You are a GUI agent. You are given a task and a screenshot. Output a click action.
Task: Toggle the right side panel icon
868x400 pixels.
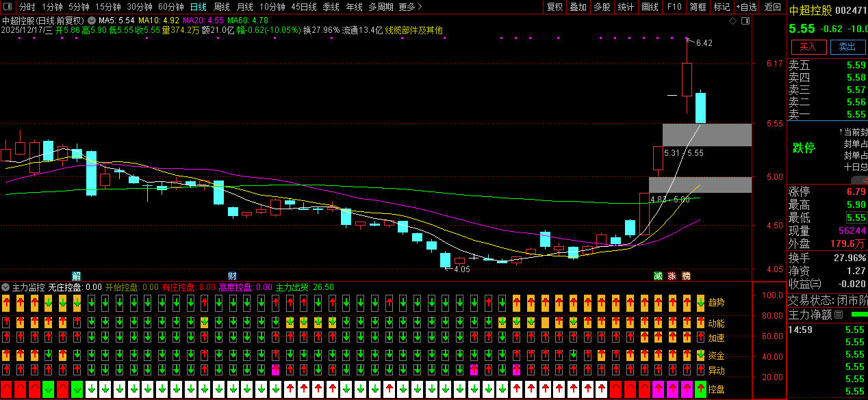[x=745, y=21]
